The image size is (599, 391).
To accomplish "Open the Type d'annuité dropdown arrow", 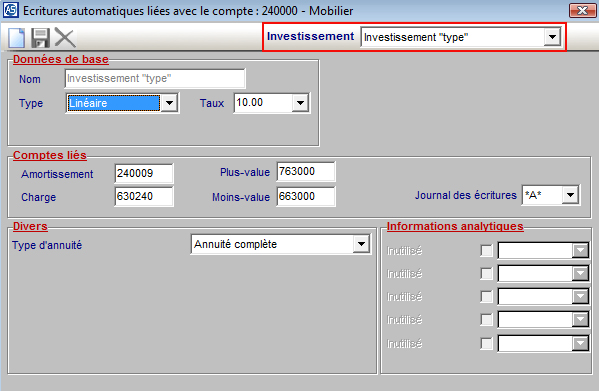I will (361, 244).
